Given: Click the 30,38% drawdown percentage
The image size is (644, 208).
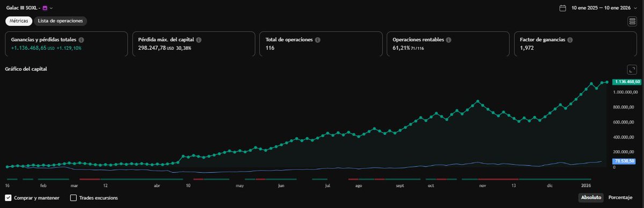Looking at the screenshot, I should click(x=184, y=48).
